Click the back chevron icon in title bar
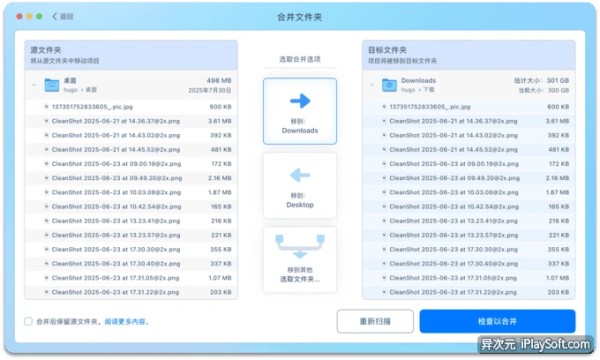Image resolution: width=600 pixels, height=360 pixels. click(55, 16)
